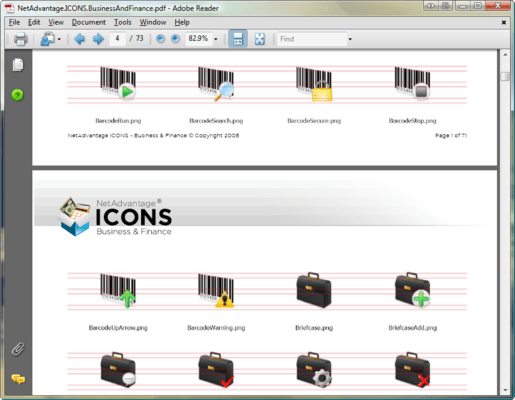Viewport: 515px width, 400px height.
Task: Click the BarcodeSearch.png label
Action: 216,121
